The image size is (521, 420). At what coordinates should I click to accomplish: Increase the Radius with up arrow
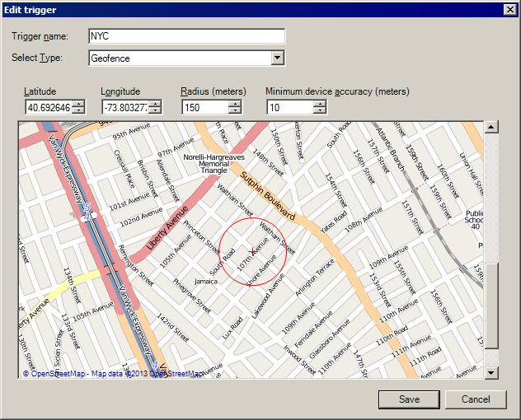[x=235, y=104]
